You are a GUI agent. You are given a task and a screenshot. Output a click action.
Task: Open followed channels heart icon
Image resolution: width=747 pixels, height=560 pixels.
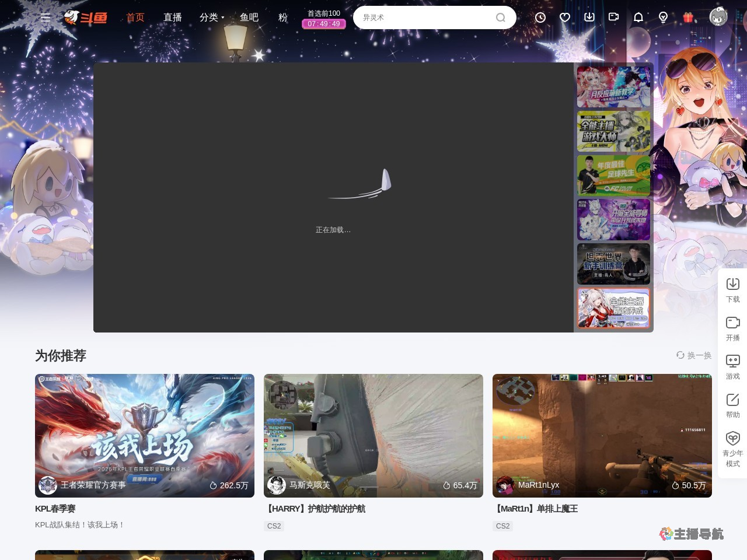(565, 17)
